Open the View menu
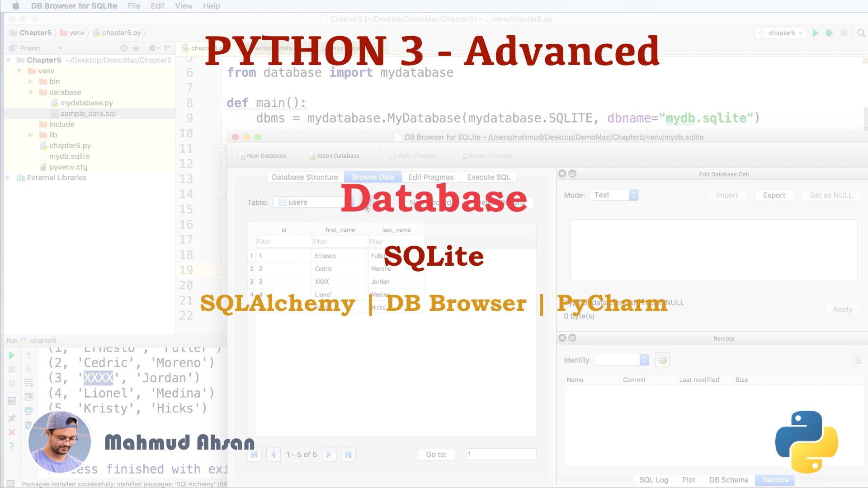868x488 pixels. [x=183, y=6]
